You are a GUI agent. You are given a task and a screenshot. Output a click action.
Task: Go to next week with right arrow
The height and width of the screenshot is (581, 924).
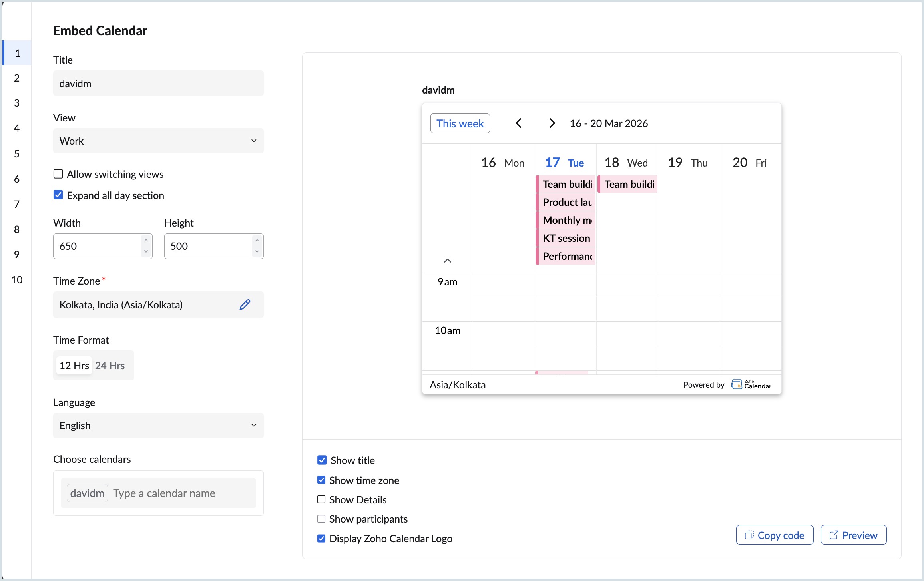(552, 123)
